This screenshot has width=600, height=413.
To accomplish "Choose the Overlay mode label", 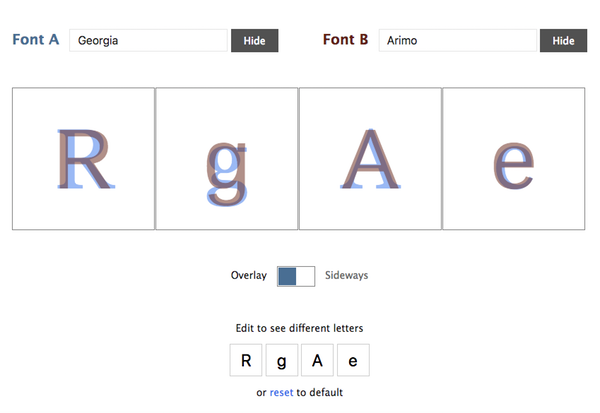I will [x=249, y=276].
